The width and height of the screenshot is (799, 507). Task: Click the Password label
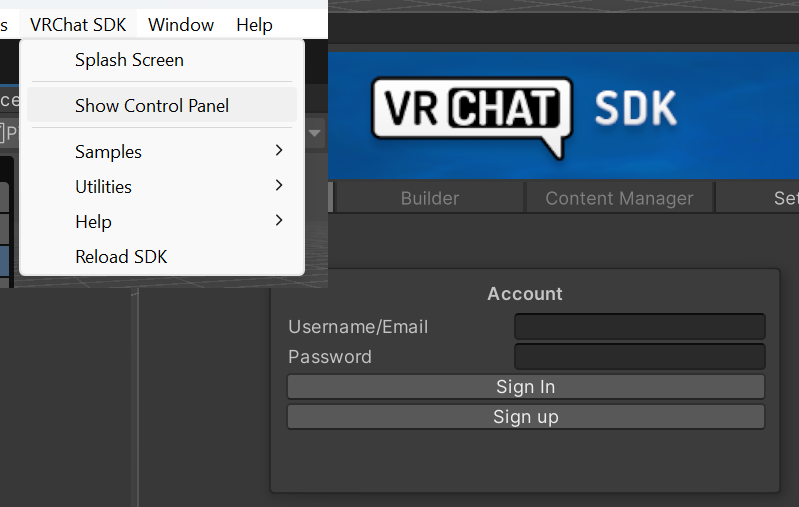click(x=330, y=357)
